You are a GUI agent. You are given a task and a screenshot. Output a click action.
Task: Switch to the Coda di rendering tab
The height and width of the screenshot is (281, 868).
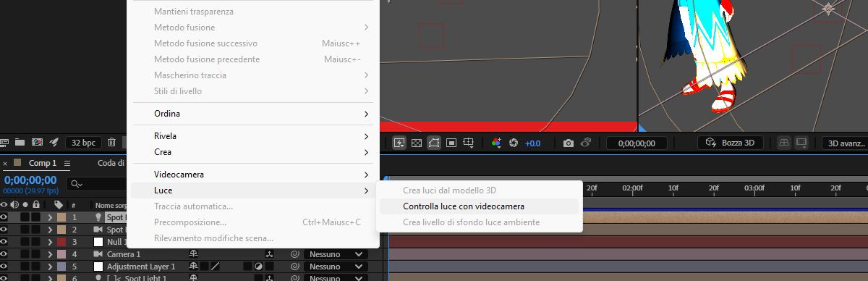click(x=111, y=163)
